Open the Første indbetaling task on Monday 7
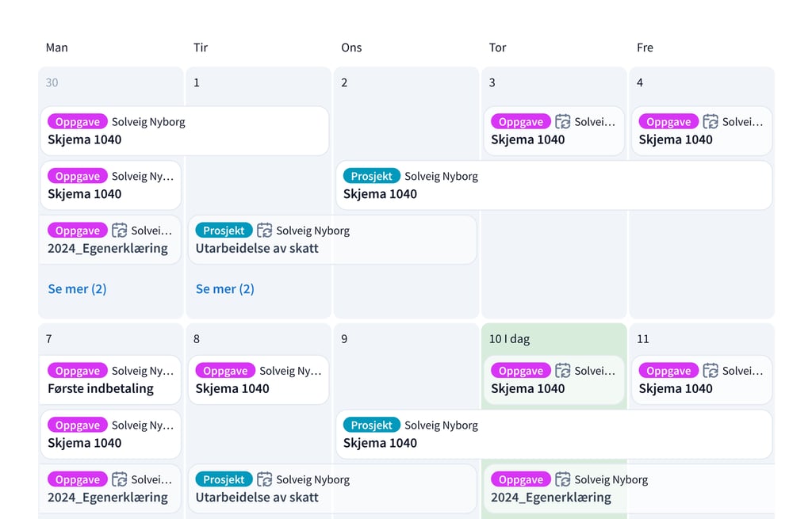The height and width of the screenshot is (519, 812). (x=101, y=389)
